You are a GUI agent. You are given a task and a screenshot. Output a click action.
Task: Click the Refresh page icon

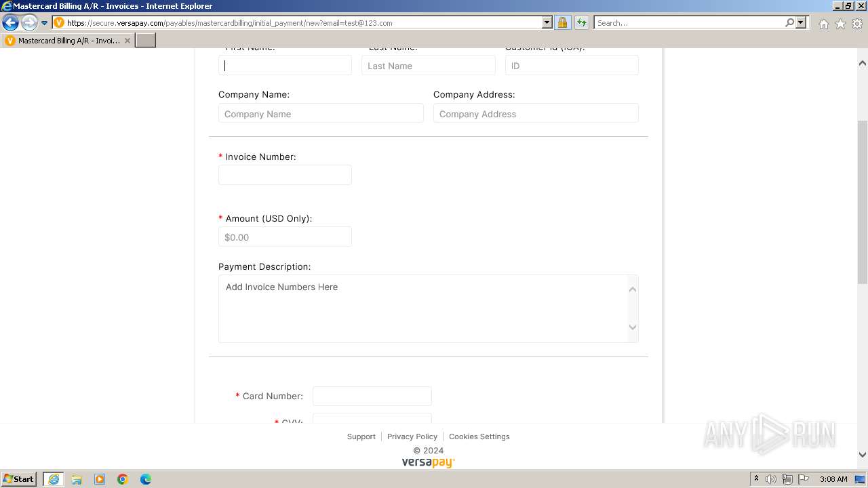coord(581,22)
